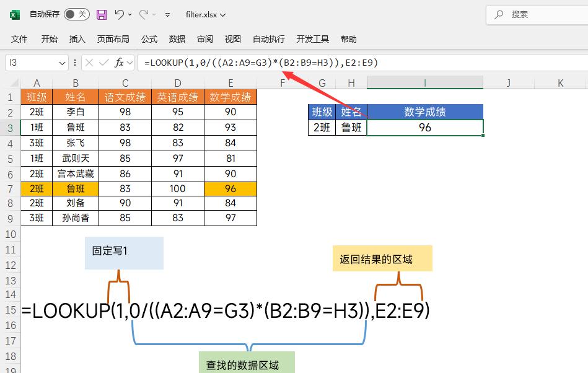Open the 页面布局 tab
The height and width of the screenshot is (373, 588).
click(113, 39)
